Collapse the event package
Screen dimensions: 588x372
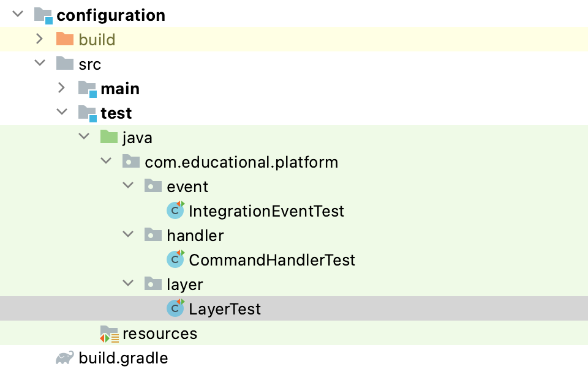(x=128, y=186)
